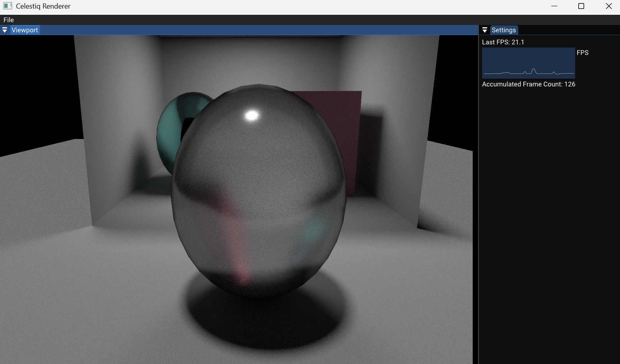This screenshot has width=620, height=364.
Task: Click the Celestiq Renderer title text
Action: pos(43,6)
